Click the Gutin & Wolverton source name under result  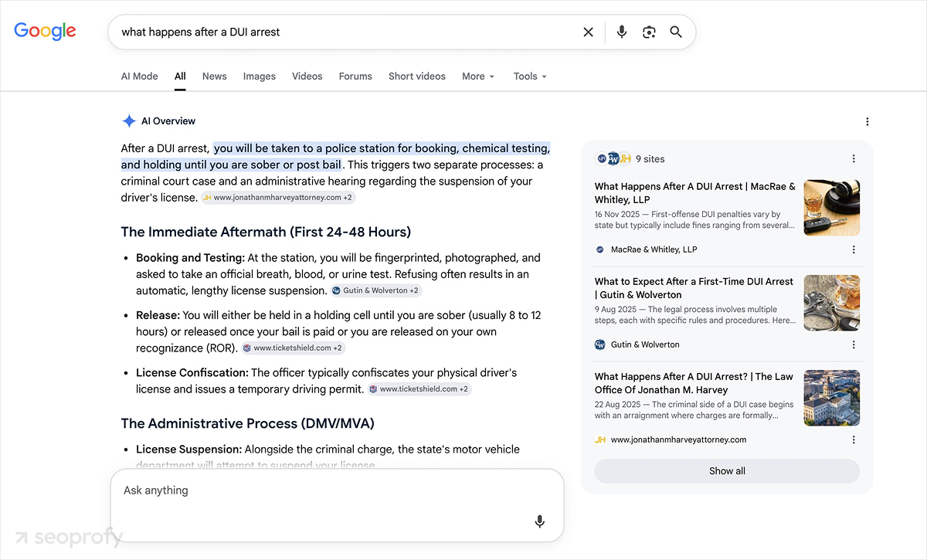[x=645, y=344]
